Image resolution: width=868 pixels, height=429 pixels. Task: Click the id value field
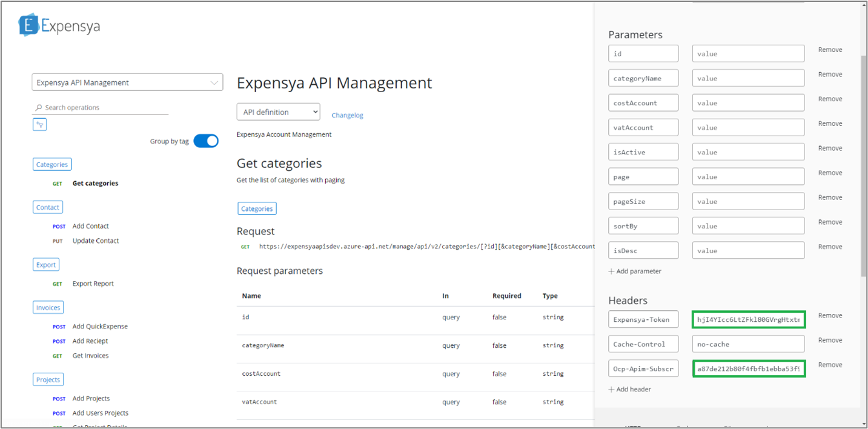click(748, 53)
